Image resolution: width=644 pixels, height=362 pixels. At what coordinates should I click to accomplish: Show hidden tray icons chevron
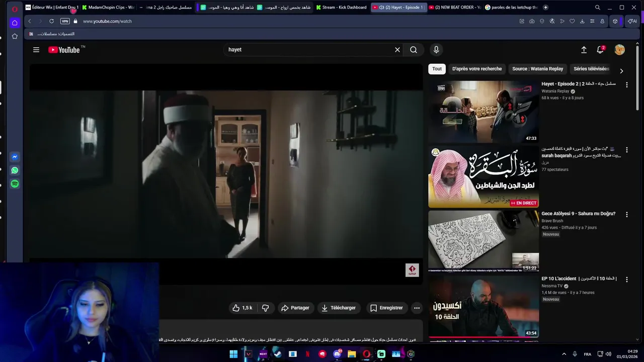(x=564, y=354)
